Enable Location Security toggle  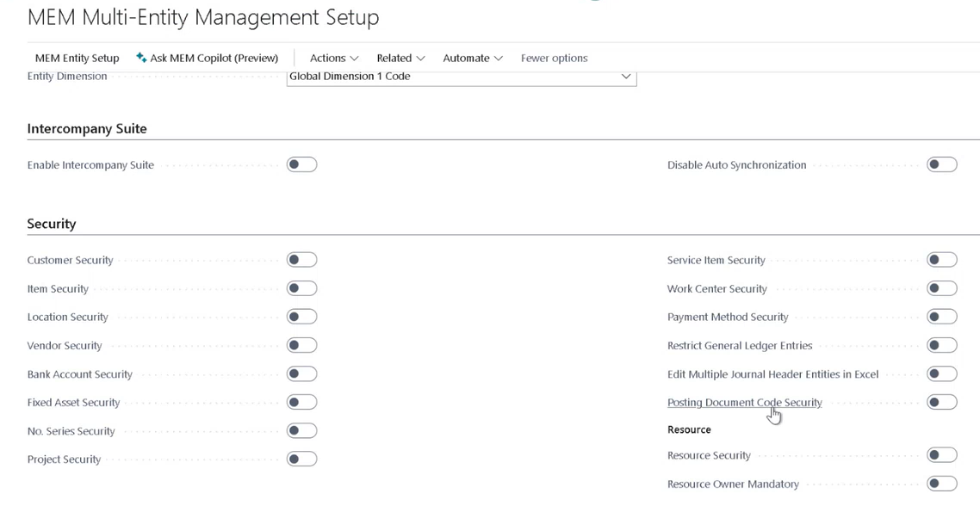[302, 316]
